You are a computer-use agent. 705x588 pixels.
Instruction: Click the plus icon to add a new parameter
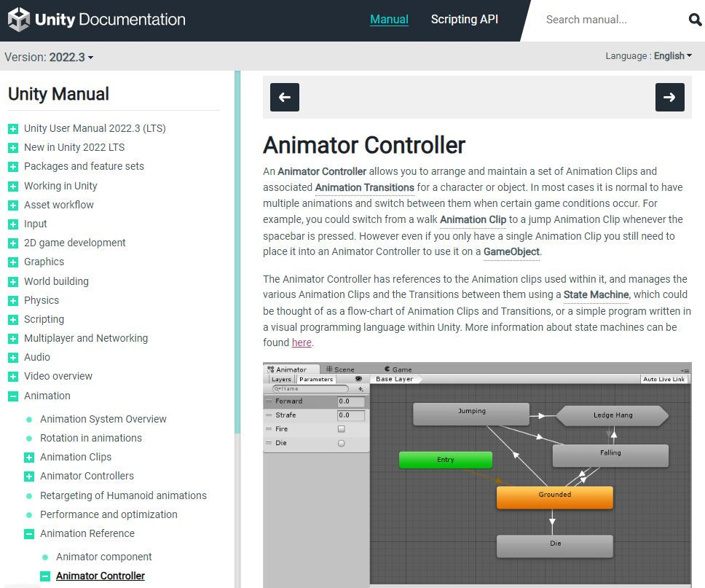point(361,390)
